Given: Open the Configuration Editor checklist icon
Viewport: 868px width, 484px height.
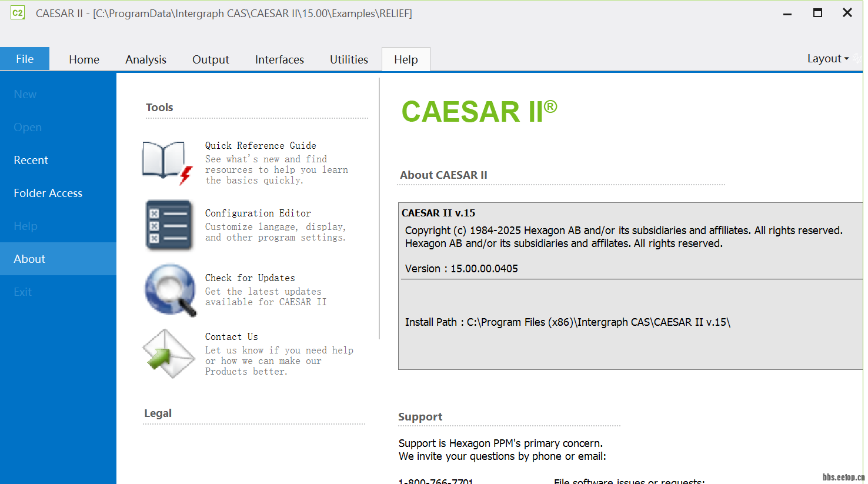Looking at the screenshot, I should coord(169,225).
